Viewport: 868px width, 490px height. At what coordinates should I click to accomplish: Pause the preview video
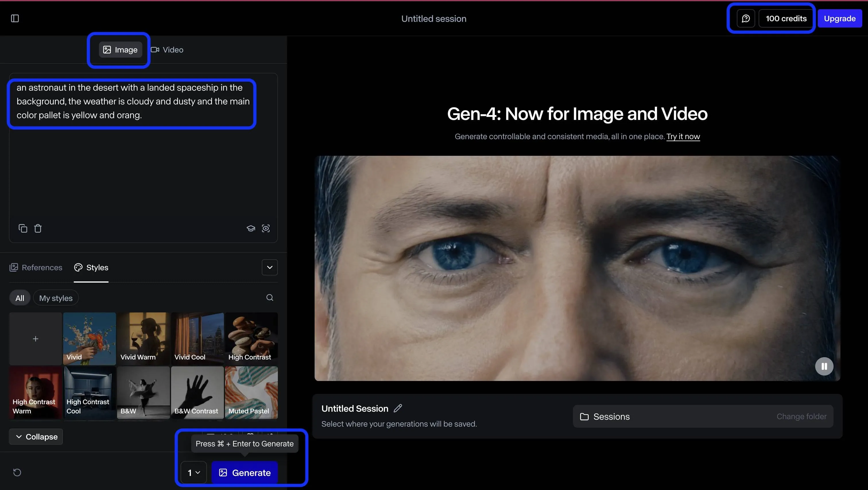point(824,366)
